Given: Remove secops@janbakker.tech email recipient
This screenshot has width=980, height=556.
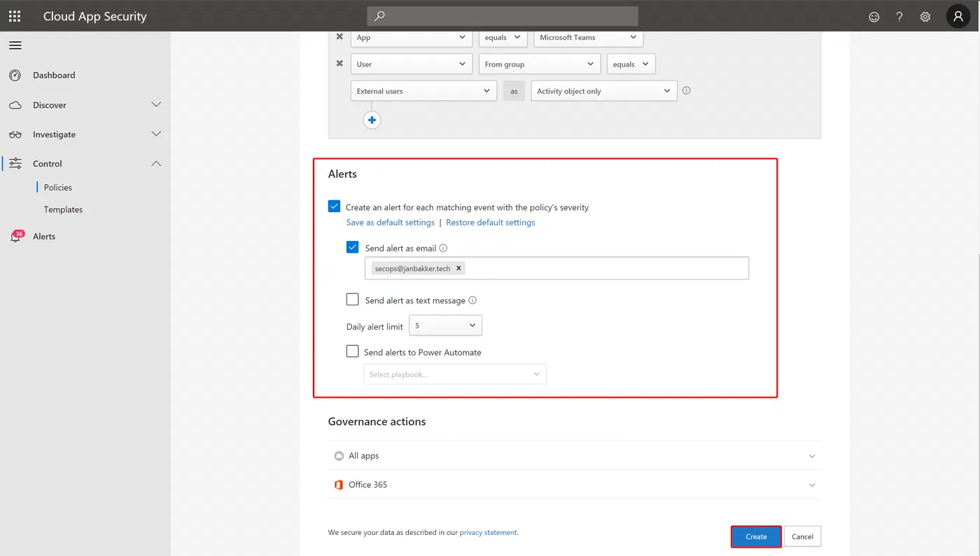Looking at the screenshot, I should click(x=458, y=268).
